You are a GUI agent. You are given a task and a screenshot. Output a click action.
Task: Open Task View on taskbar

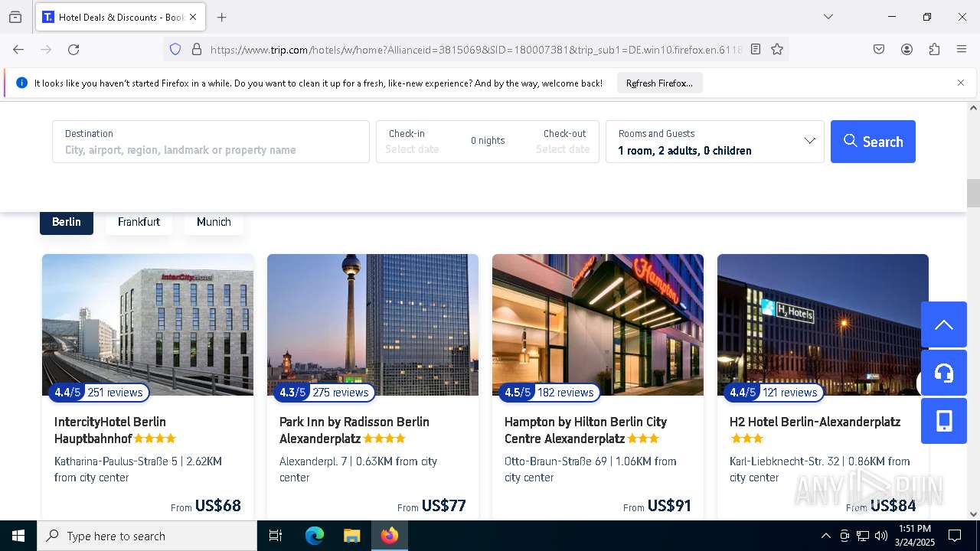(x=276, y=536)
